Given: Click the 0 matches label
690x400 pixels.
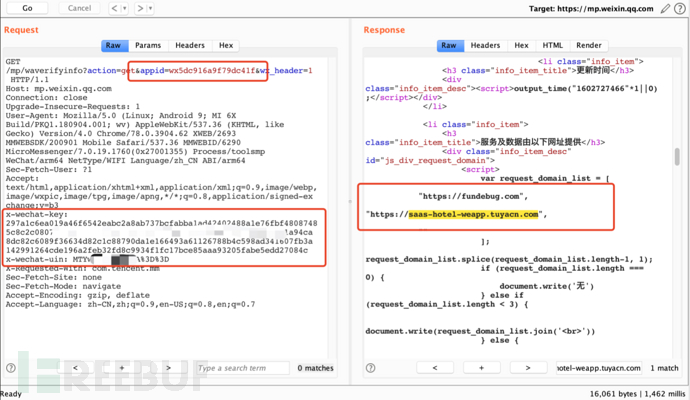Looking at the screenshot, I should click(315, 368).
